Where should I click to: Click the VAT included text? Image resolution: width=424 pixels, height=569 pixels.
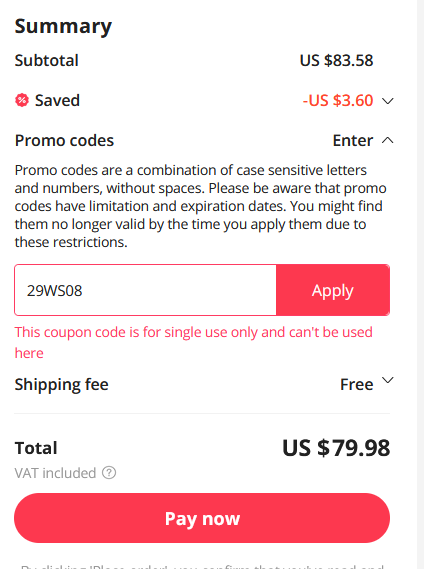pos(55,473)
